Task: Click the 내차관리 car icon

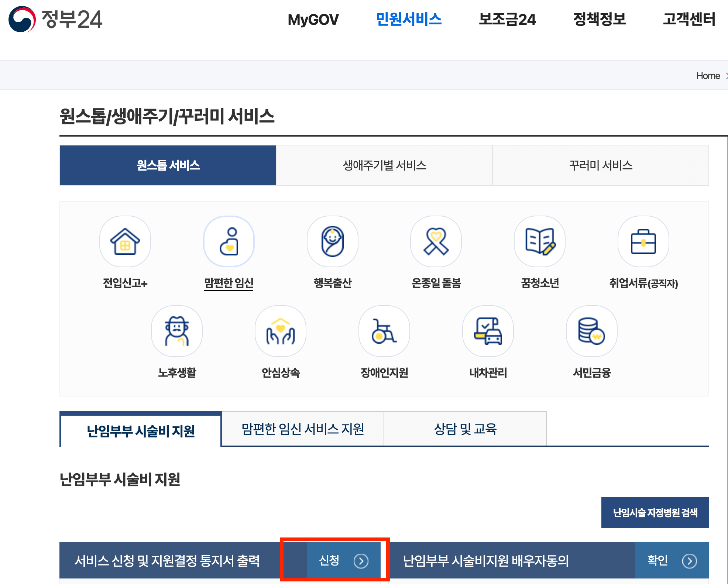Action: click(x=488, y=331)
